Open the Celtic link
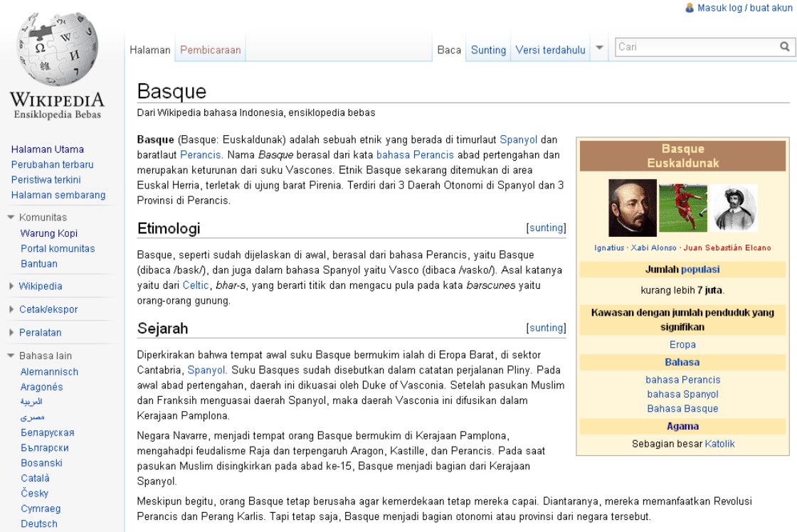Viewport: 797px width, 532px height. tap(196, 285)
